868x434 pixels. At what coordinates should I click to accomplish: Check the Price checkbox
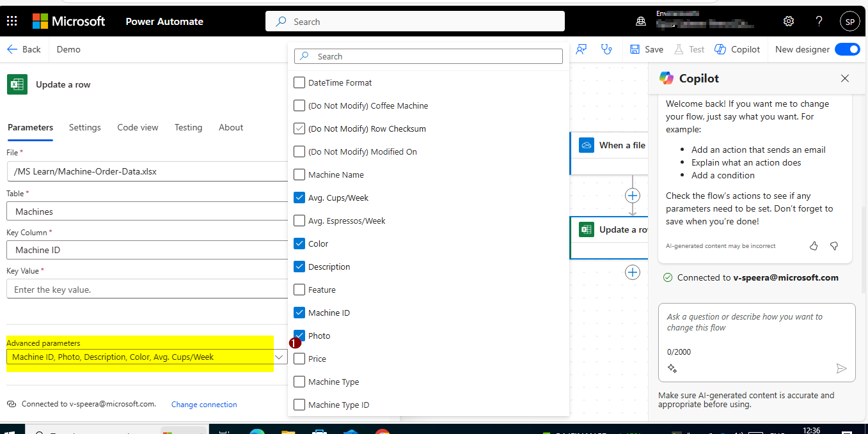point(299,359)
